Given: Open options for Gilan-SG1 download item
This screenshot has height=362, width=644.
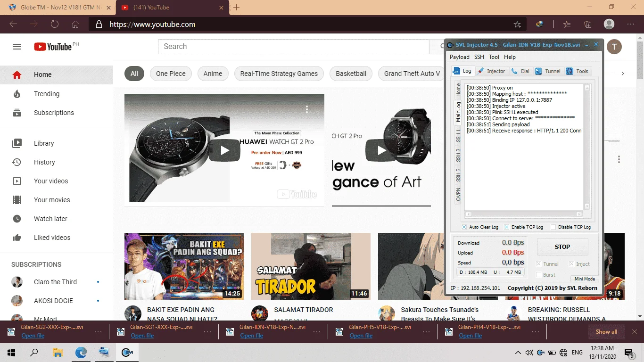Looking at the screenshot, I should [x=207, y=332].
